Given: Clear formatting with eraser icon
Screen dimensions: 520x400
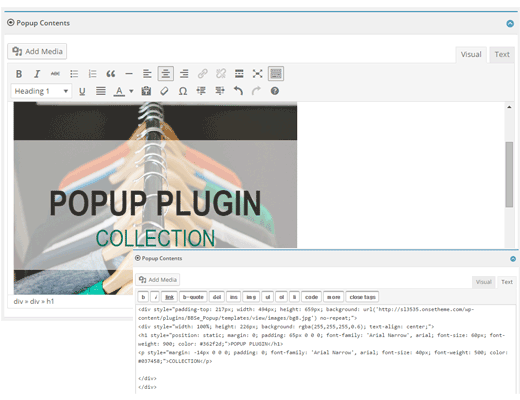Looking at the screenshot, I should (164, 91).
